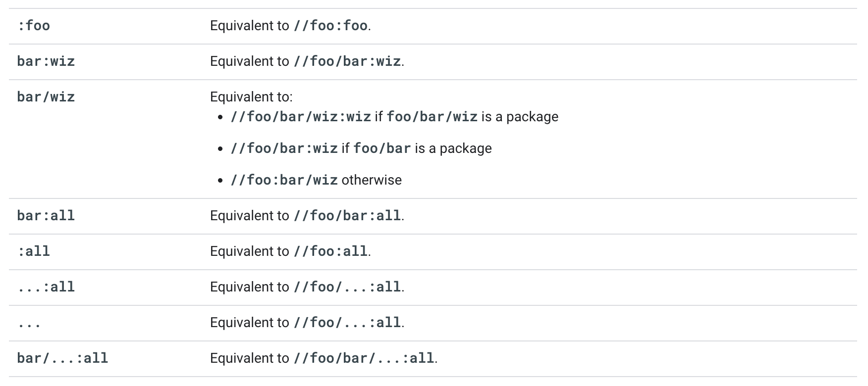Select the bar/...:all pattern cell
Viewport: 868px width, 386px height.
(x=62, y=358)
